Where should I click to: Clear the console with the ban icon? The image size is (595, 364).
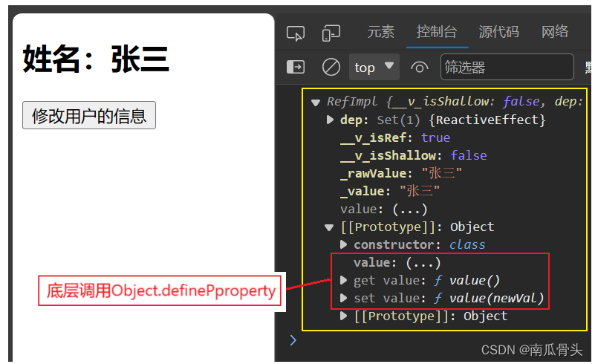click(331, 67)
